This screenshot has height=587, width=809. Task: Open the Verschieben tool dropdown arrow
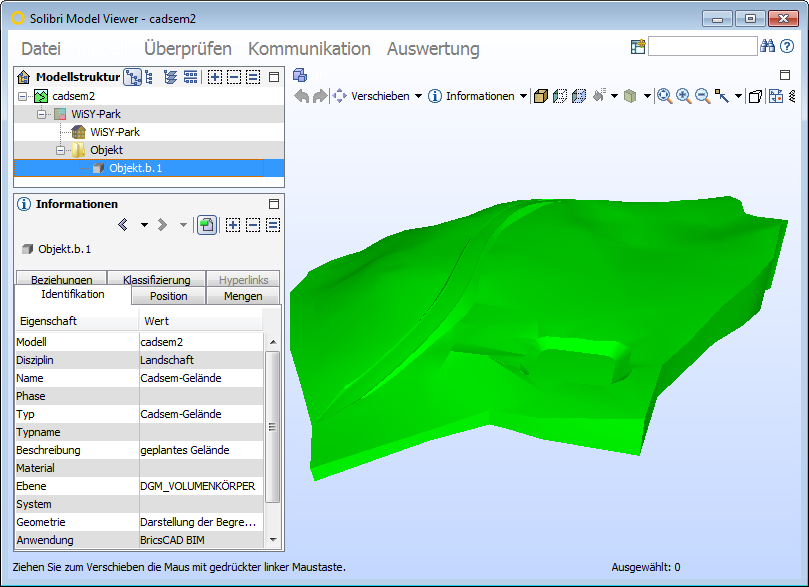point(418,97)
